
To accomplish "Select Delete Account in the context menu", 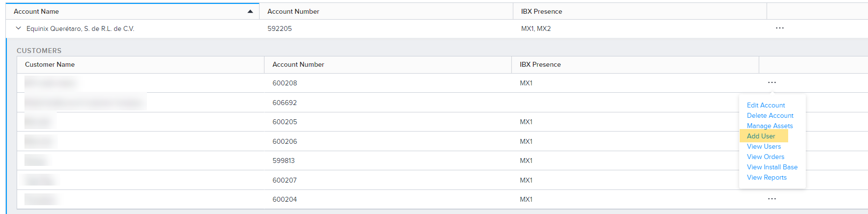I will [x=770, y=115].
